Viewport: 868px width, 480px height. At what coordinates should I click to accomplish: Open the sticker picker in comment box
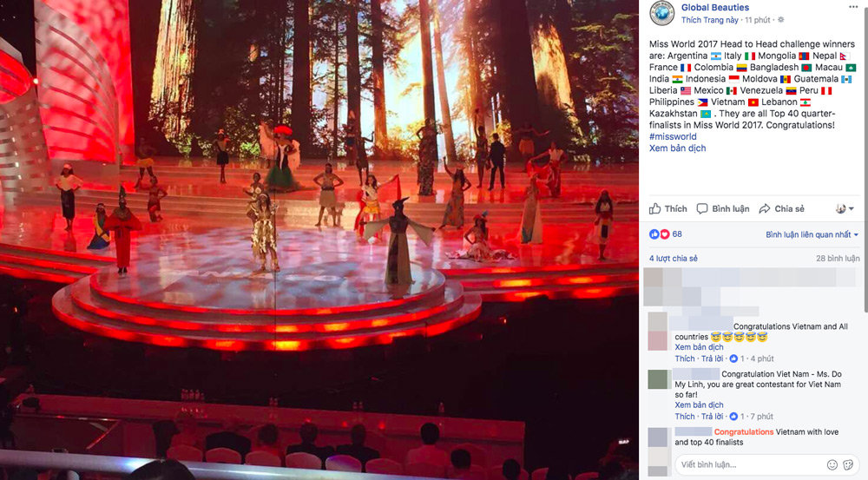click(x=848, y=464)
